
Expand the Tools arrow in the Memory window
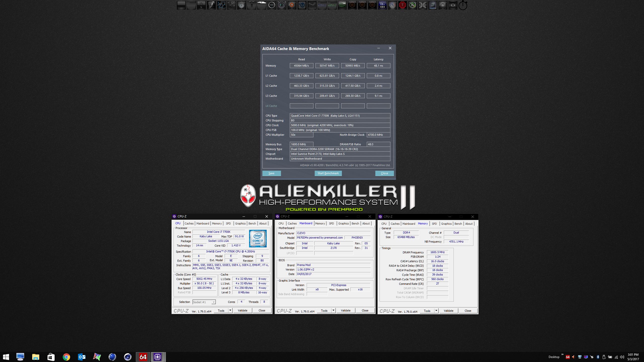point(436,311)
